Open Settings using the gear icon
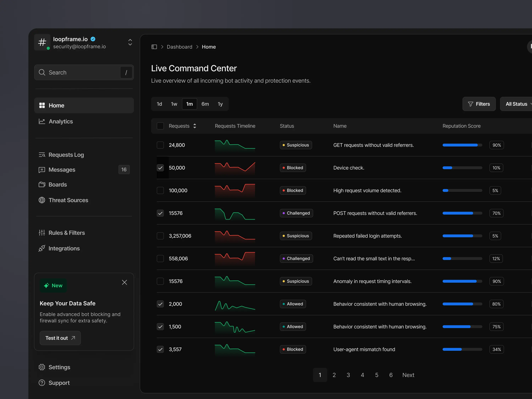 click(42, 367)
